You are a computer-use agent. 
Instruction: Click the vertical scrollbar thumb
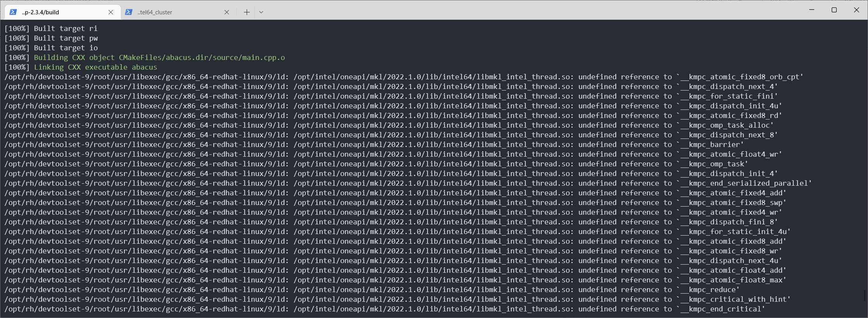(865, 296)
